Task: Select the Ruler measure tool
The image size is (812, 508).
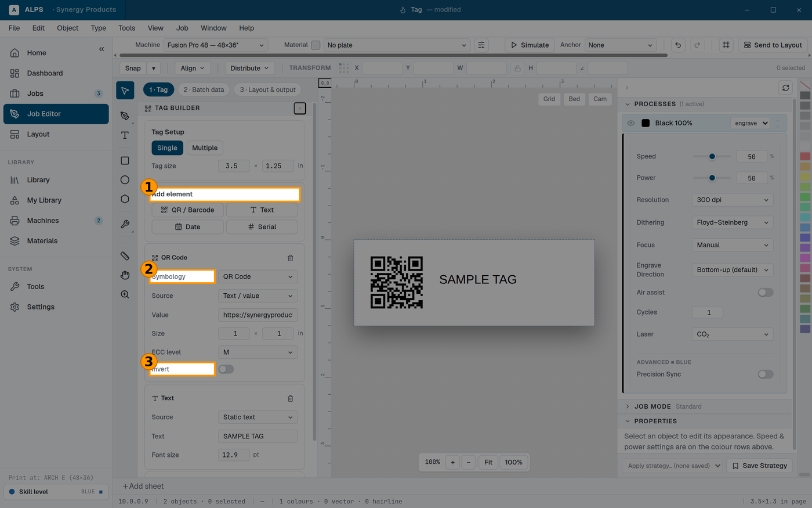Action: coord(125,255)
